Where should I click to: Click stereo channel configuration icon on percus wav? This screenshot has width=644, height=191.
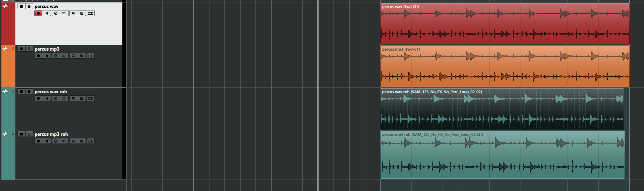[x=64, y=13]
